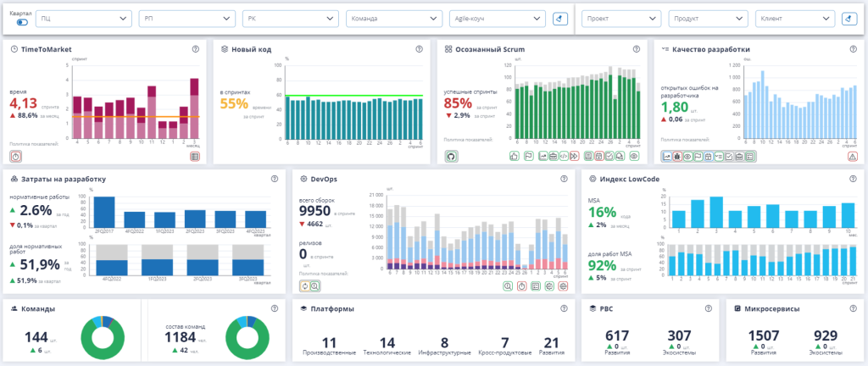
Task: Click the 1184 team members count
Action: 181,336
